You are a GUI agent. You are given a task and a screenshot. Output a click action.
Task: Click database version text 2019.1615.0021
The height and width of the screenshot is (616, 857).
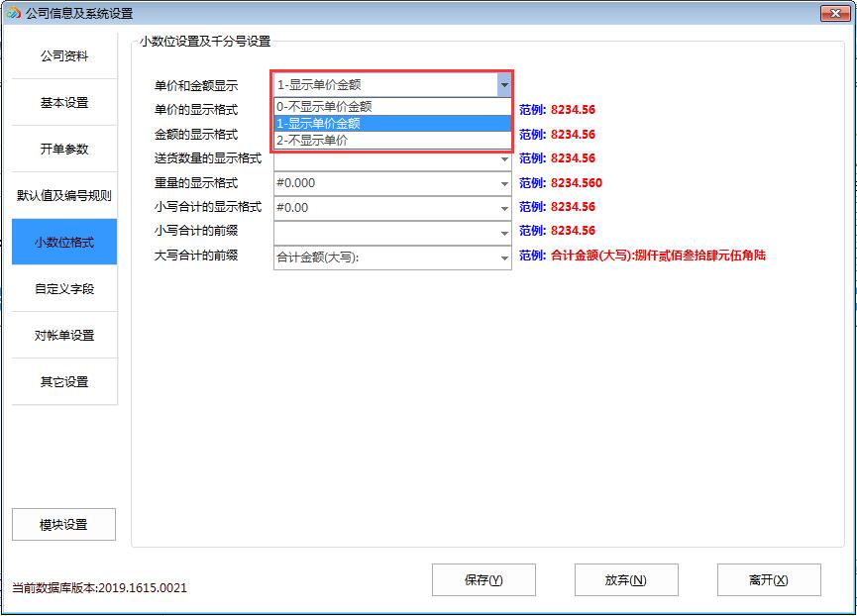coord(143,588)
